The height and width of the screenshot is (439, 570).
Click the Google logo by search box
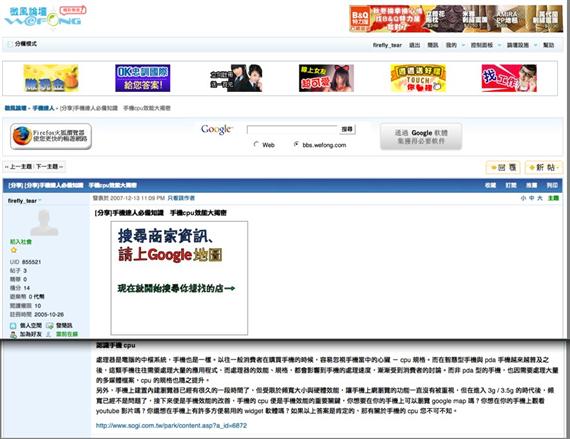pyautogui.click(x=217, y=129)
